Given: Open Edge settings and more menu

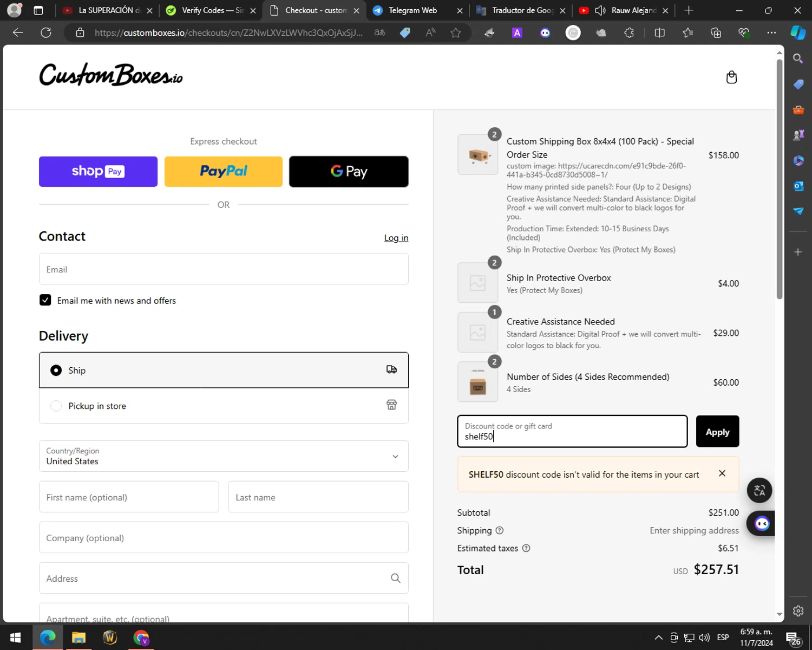Looking at the screenshot, I should [771, 32].
